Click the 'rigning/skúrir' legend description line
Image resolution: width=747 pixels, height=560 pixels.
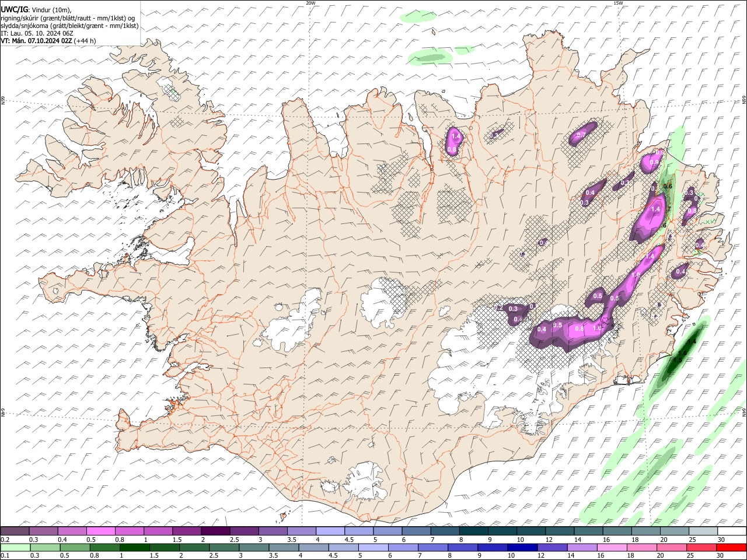[x=68, y=18]
